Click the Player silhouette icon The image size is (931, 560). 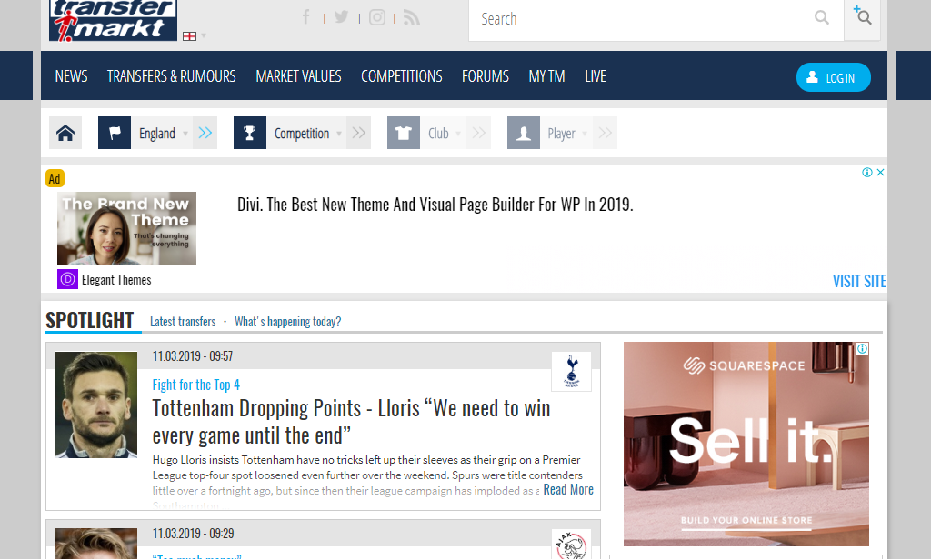coord(523,132)
